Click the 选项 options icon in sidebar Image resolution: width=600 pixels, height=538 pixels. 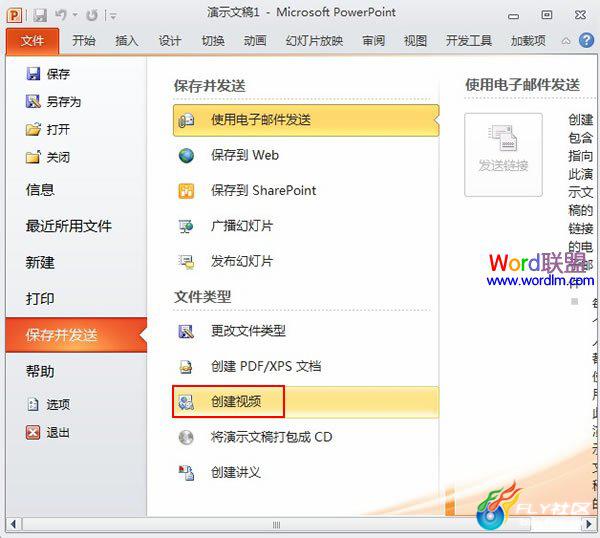pyautogui.click(x=33, y=404)
